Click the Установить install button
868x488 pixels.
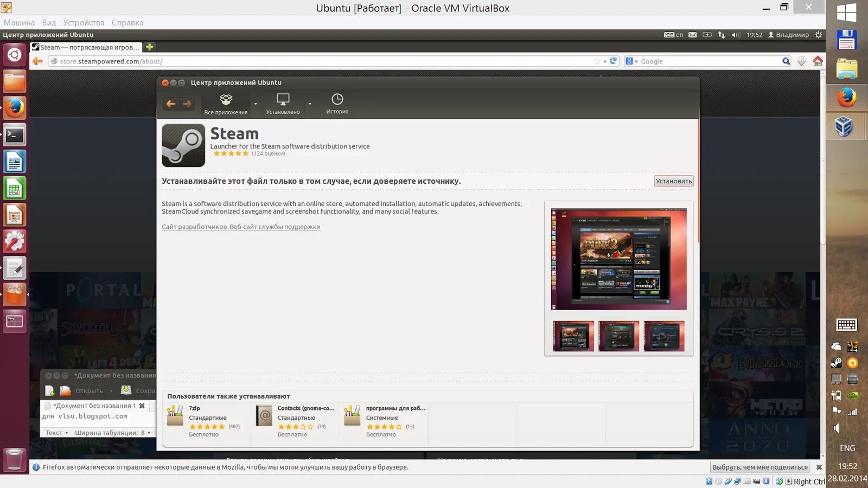click(x=674, y=181)
